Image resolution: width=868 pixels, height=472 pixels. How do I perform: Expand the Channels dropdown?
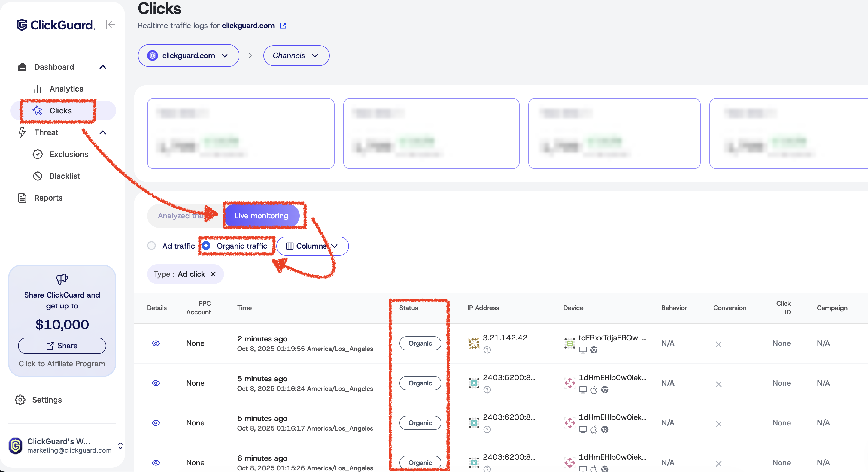pos(296,56)
